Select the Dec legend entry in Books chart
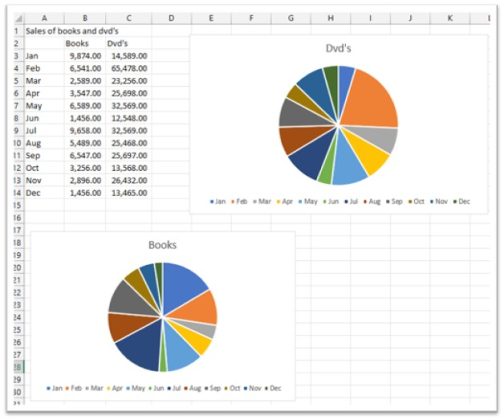504x420 pixels. coord(273,388)
